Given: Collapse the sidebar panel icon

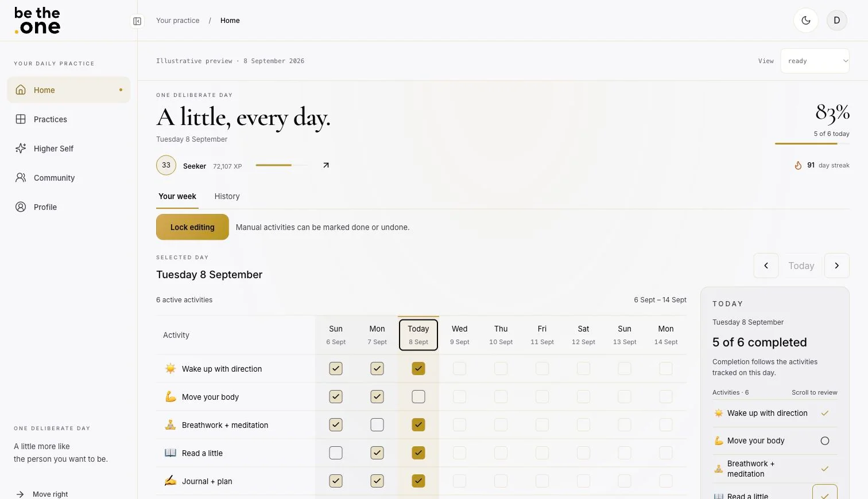Looking at the screenshot, I should [137, 21].
